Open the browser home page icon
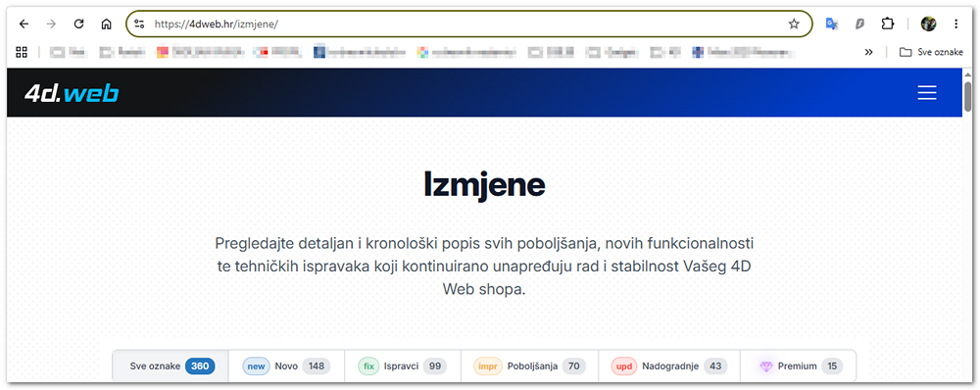 [106, 24]
